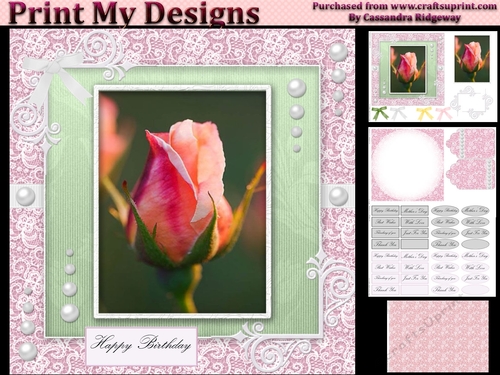Select grey rectangular 'Best Wishes' sentiment label

pyautogui.click(x=385, y=222)
